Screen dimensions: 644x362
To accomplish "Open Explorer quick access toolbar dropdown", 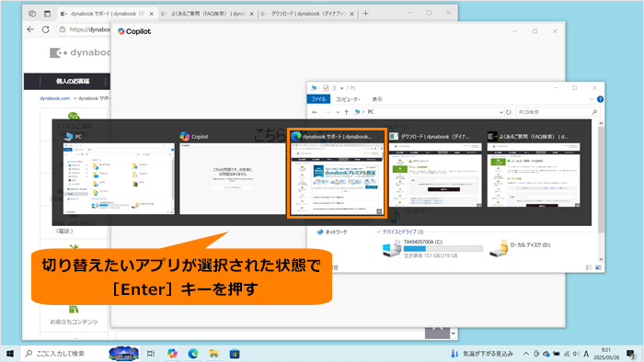I will 341,88.
